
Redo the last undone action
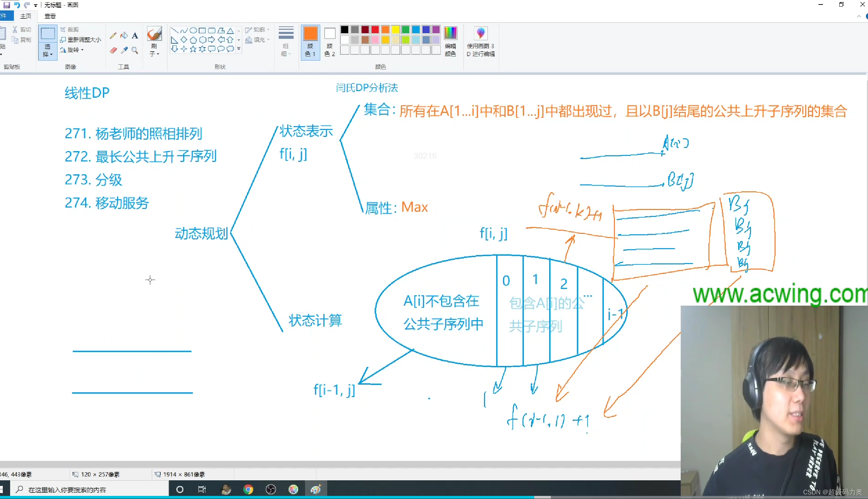tap(27, 5)
